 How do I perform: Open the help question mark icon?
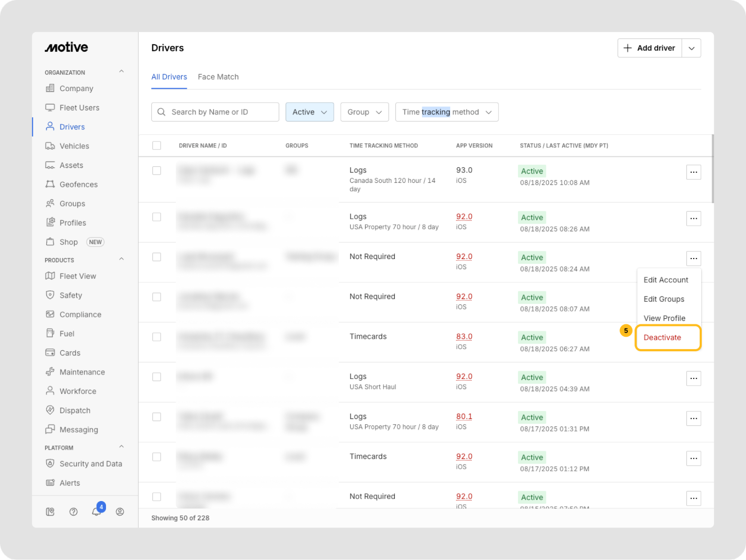tap(74, 511)
